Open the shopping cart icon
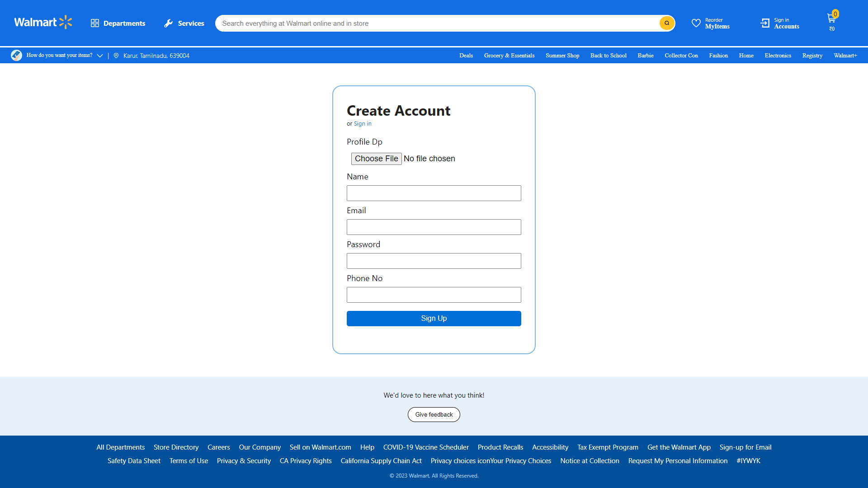Viewport: 868px width, 488px height. 831,19
